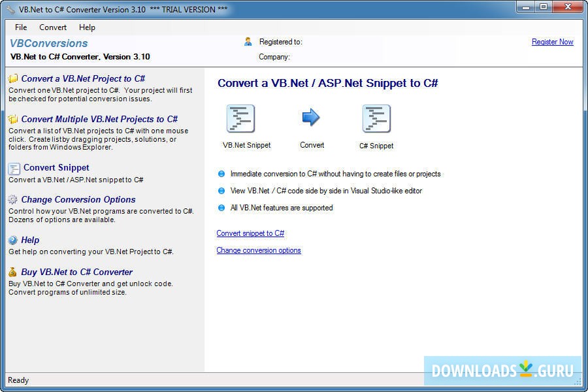Click the 'Convert a VB.Net / ASP.Net Snippet to C#' heading
The width and height of the screenshot is (588, 392).
pos(328,83)
